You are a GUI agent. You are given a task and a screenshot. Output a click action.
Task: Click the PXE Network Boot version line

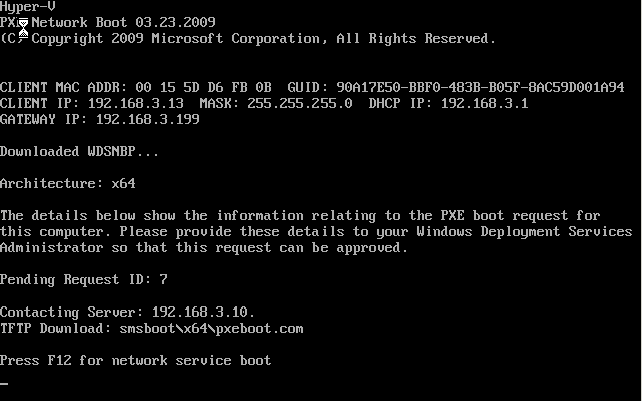108,22
